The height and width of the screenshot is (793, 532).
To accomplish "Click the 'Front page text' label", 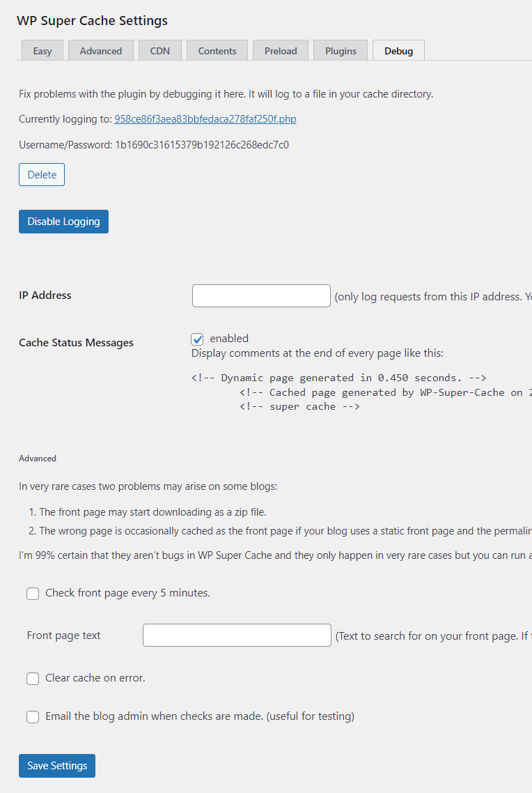I will tap(63, 636).
